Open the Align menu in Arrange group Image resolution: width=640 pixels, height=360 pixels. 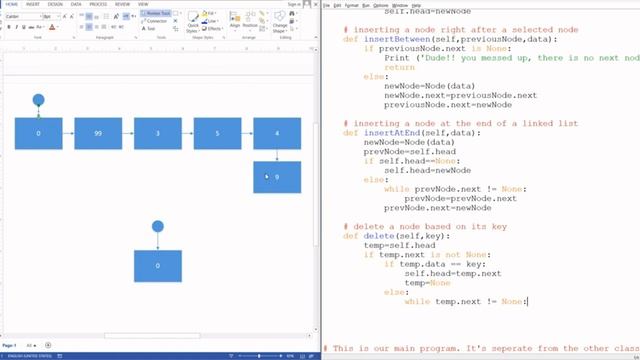pos(235,21)
